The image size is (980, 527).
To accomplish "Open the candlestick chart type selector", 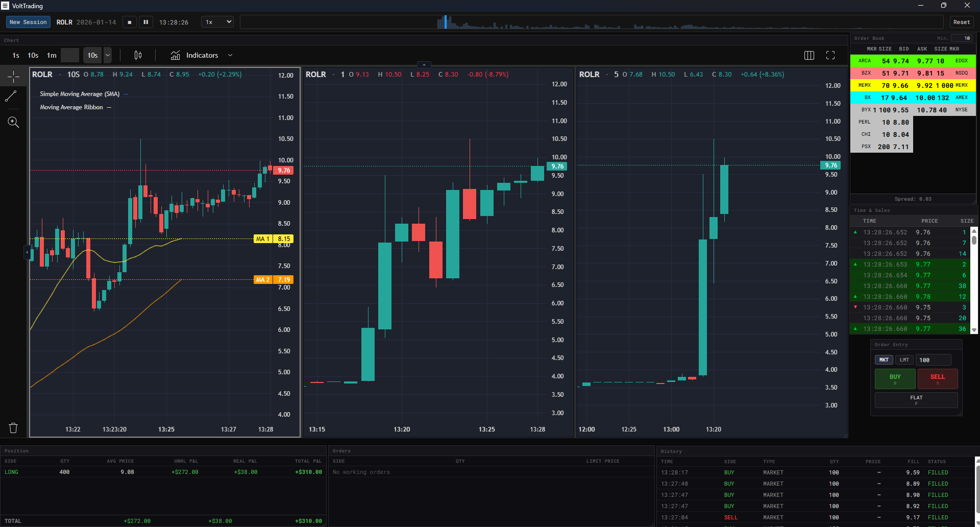I will [x=137, y=55].
